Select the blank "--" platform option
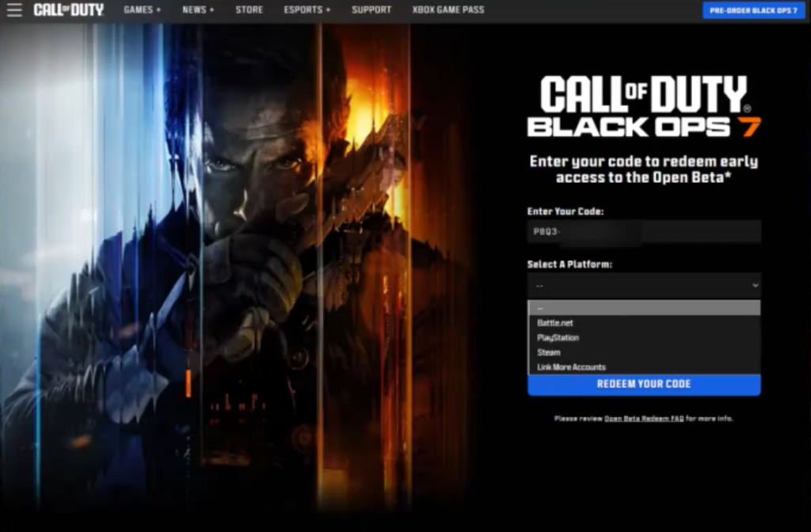811x532 pixels. 644,308
